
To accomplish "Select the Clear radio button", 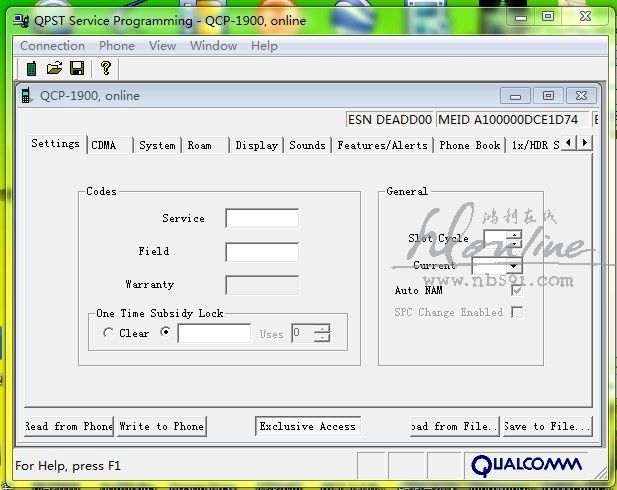I will pyautogui.click(x=108, y=333).
